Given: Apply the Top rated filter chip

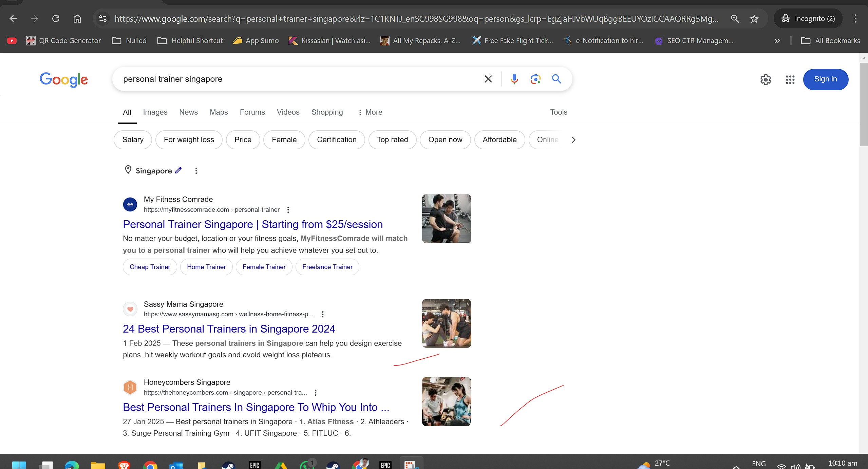Looking at the screenshot, I should [x=392, y=139].
